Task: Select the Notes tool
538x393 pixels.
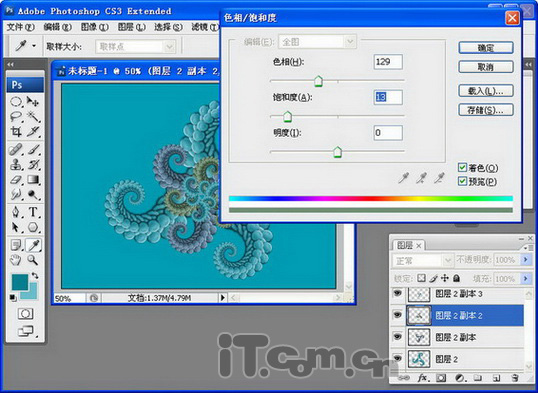Action: coord(16,245)
